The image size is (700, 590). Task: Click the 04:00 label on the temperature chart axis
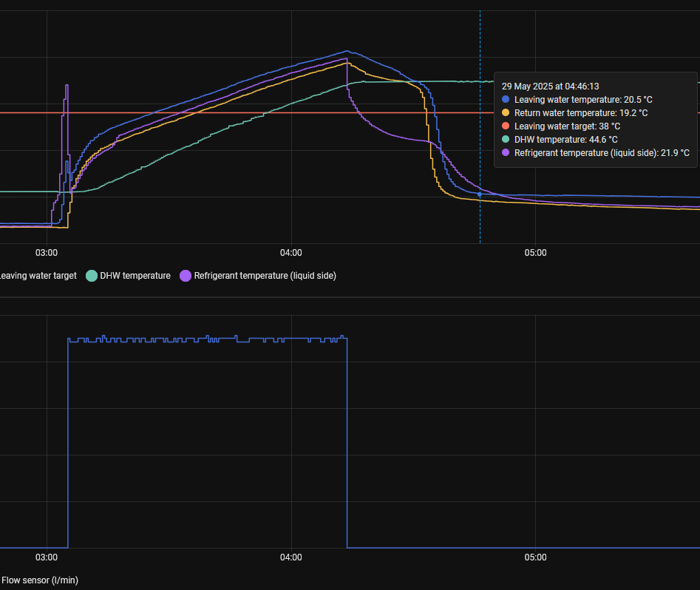point(291,253)
